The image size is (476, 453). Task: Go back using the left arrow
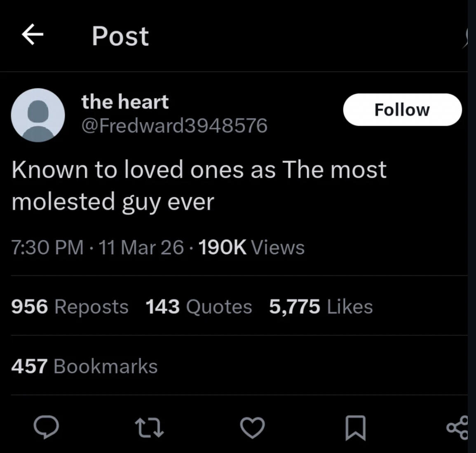coord(33,34)
